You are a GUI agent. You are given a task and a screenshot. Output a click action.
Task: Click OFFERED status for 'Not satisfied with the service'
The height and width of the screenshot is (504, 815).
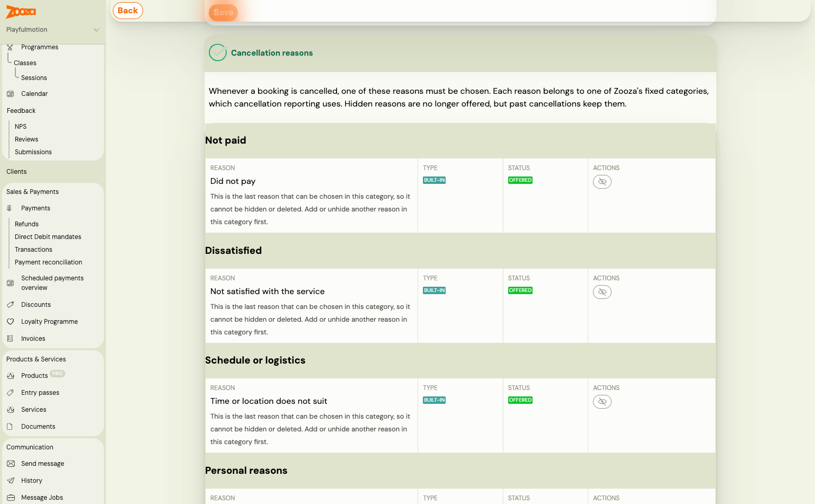[x=520, y=290]
